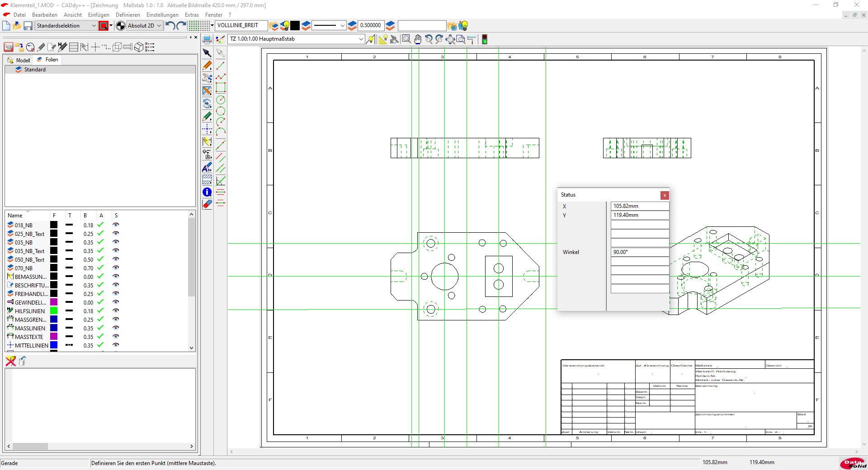Open the Einstellungen menu

(x=162, y=14)
